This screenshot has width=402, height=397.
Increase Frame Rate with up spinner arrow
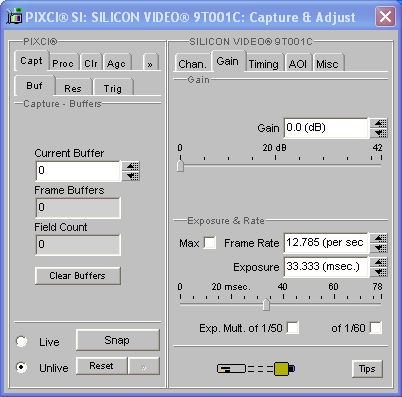click(379, 238)
